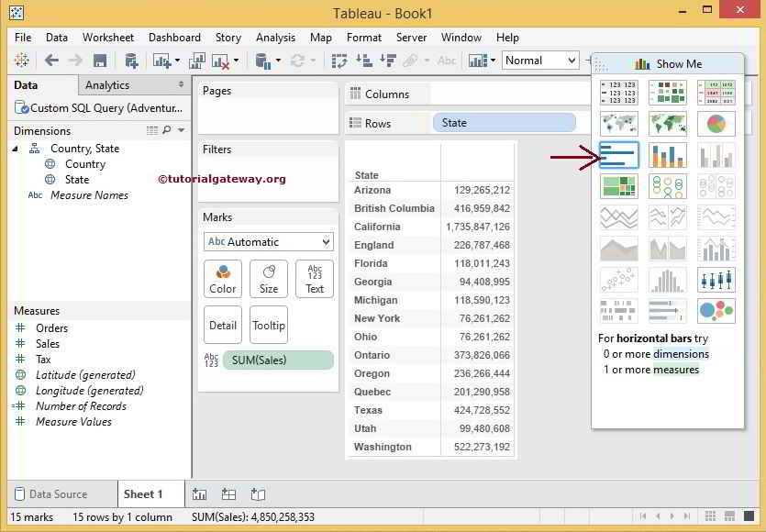Select stacked bars chart in Show Me
This screenshot has width=766, height=532.
click(667, 155)
